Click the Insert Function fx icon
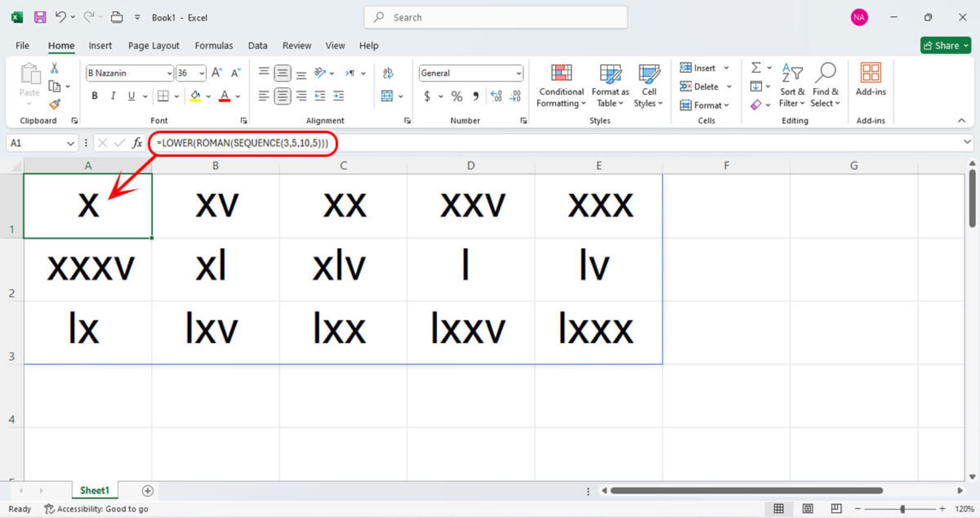Image resolution: width=980 pixels, height=518 pixels. click(137, 143)
